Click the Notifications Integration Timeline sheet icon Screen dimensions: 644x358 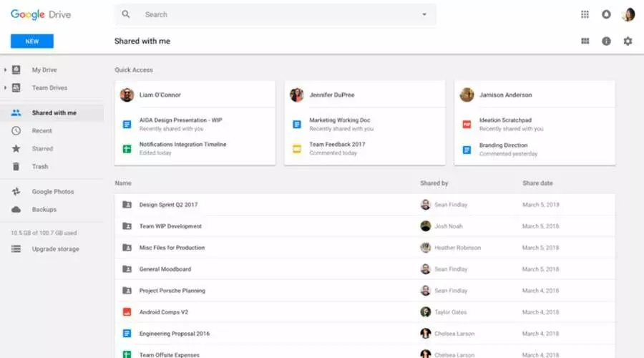[x=127, y=149]
